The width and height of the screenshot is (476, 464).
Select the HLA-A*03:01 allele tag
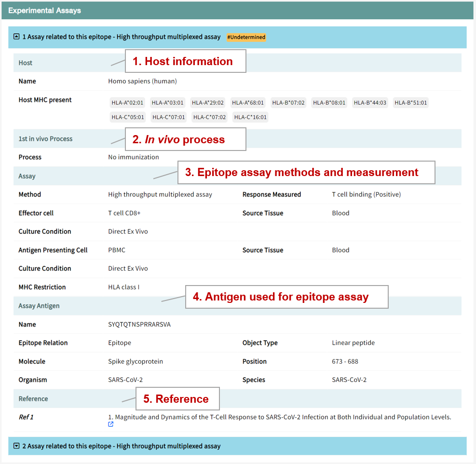tap(167, 103)
